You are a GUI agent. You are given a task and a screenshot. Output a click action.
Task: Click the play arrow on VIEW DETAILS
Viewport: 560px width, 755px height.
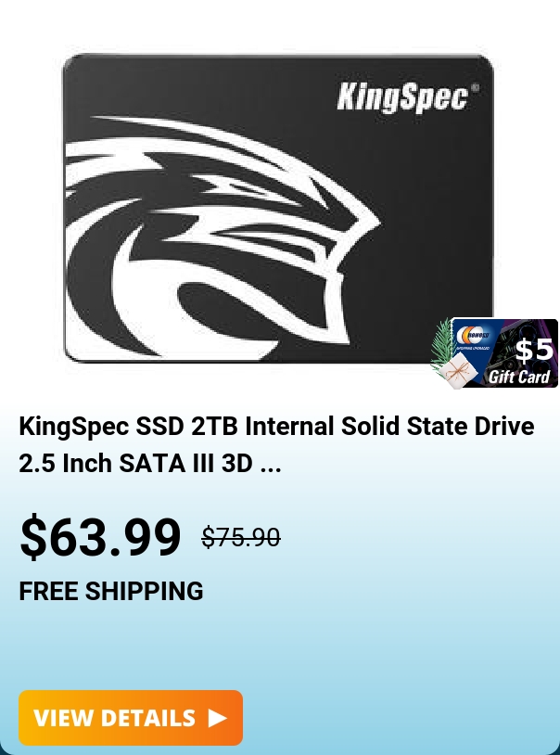point(218,718)
